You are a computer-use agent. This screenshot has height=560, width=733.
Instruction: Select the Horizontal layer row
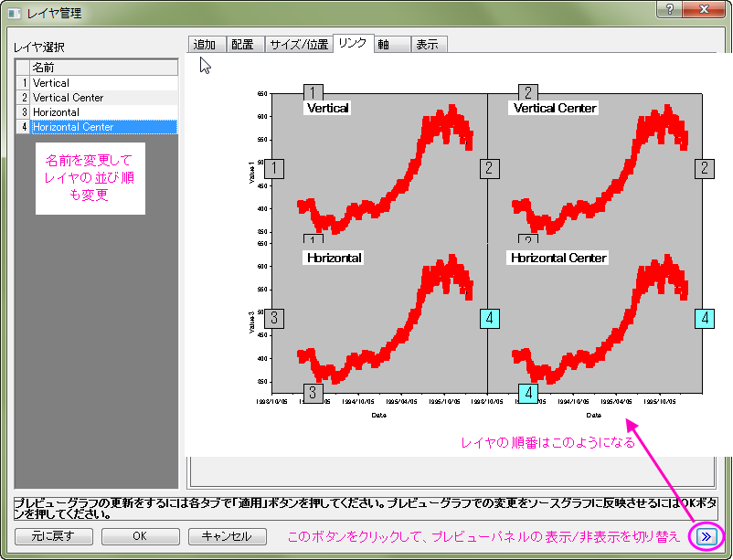(x=97, y=112)
